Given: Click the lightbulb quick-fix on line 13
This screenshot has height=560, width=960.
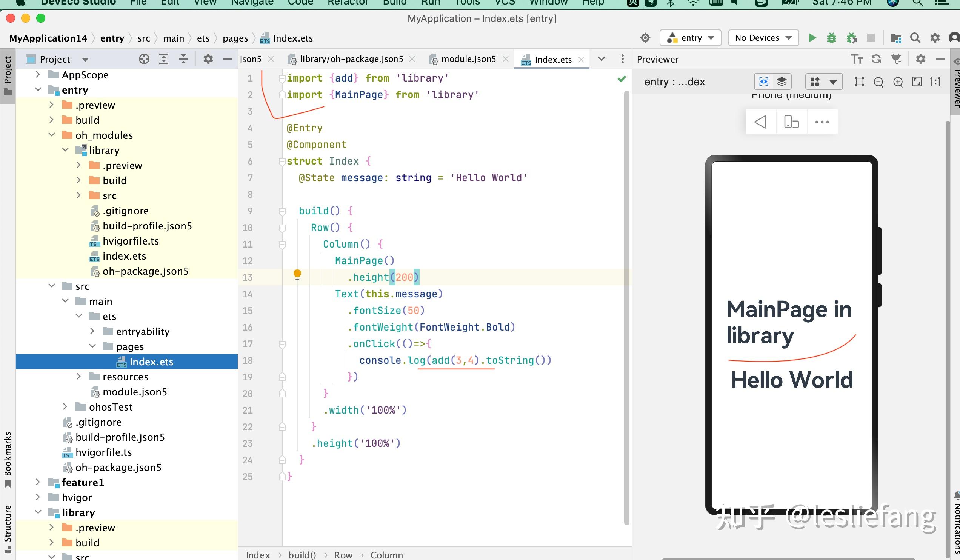Looking at the screenshot, I should pyautogui.click(x=297, y=275).
